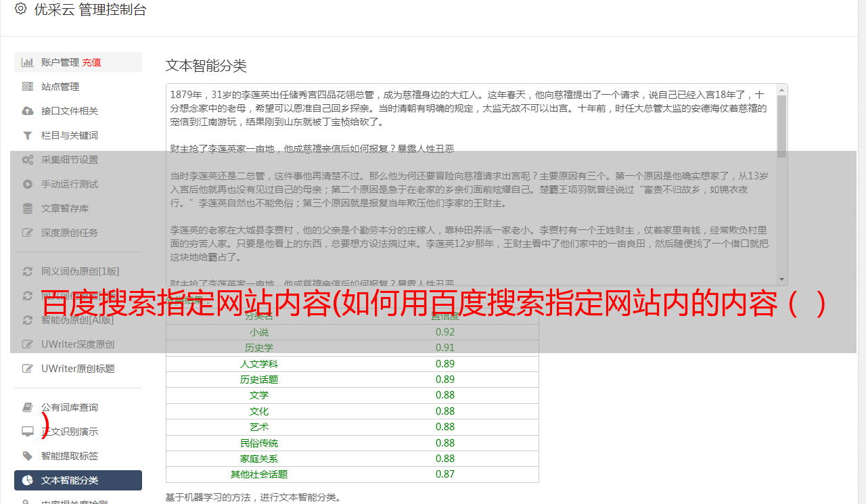
Task: Open UWriter原创标题 page
Action: tap(78, 369)
